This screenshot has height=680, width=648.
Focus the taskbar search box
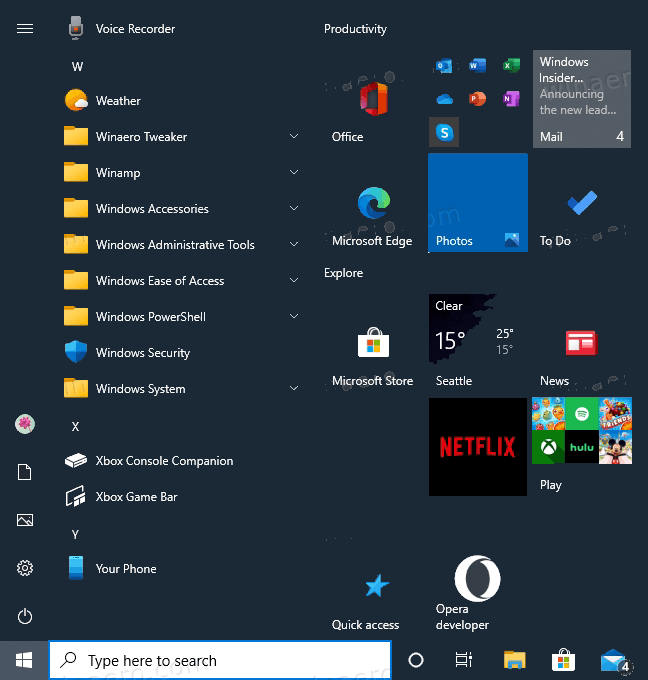click(x=220, y=660)
